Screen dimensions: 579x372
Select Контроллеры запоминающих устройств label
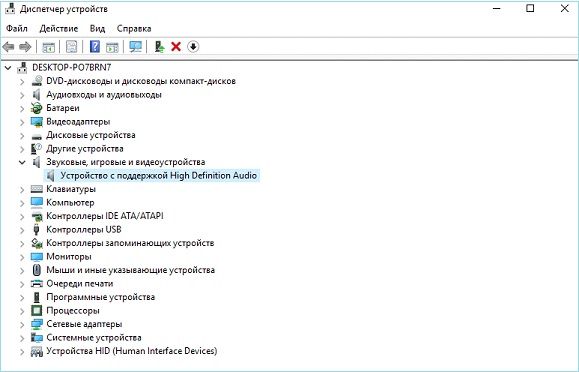coord(130,243)
